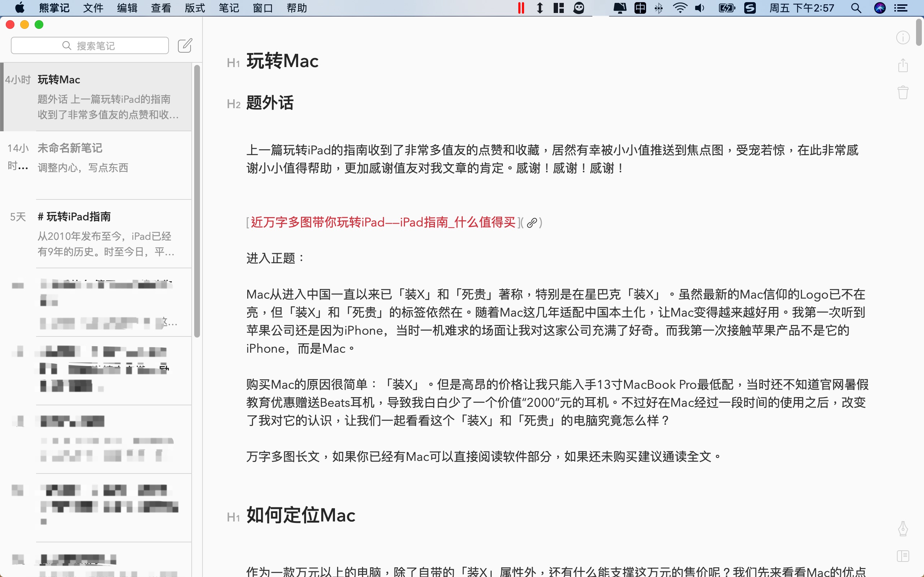Screen dimensions: 924x577
Task: Click the link icon after the iPad guide link
Action: pyautogui.click(x=532, y=223)
